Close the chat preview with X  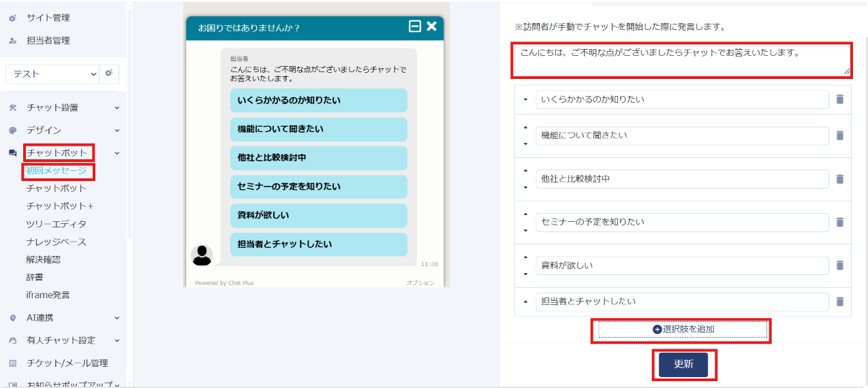431,27
